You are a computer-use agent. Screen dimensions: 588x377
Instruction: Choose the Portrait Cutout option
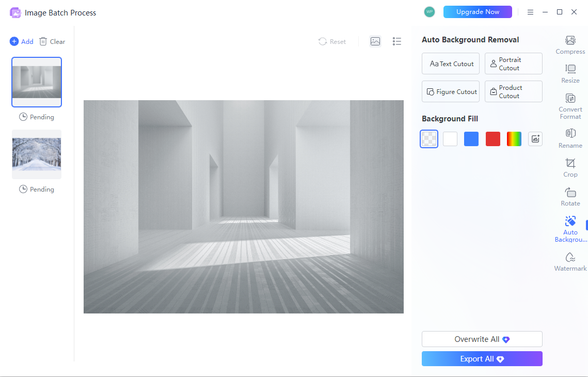click(x=513, y=64)
